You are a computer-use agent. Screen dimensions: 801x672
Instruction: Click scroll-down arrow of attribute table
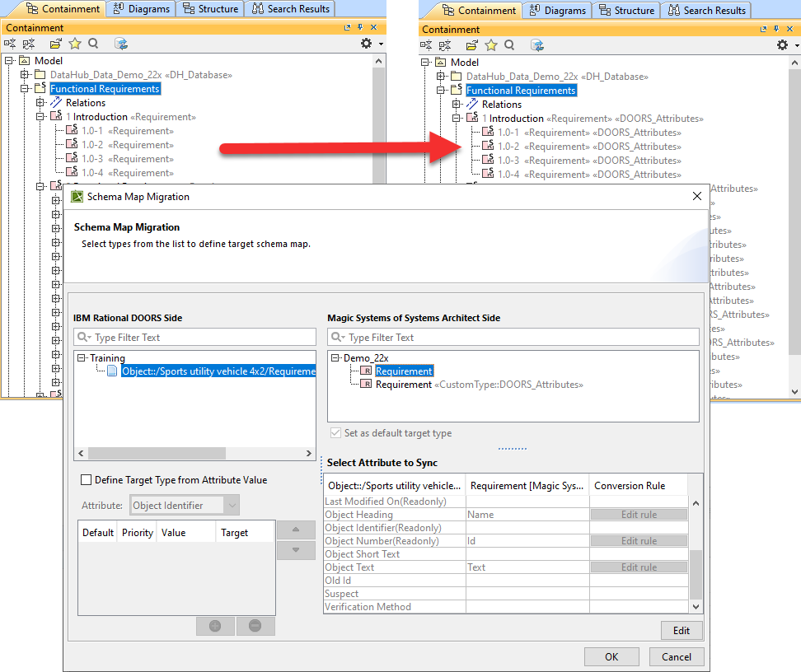[x=696, y=607]
